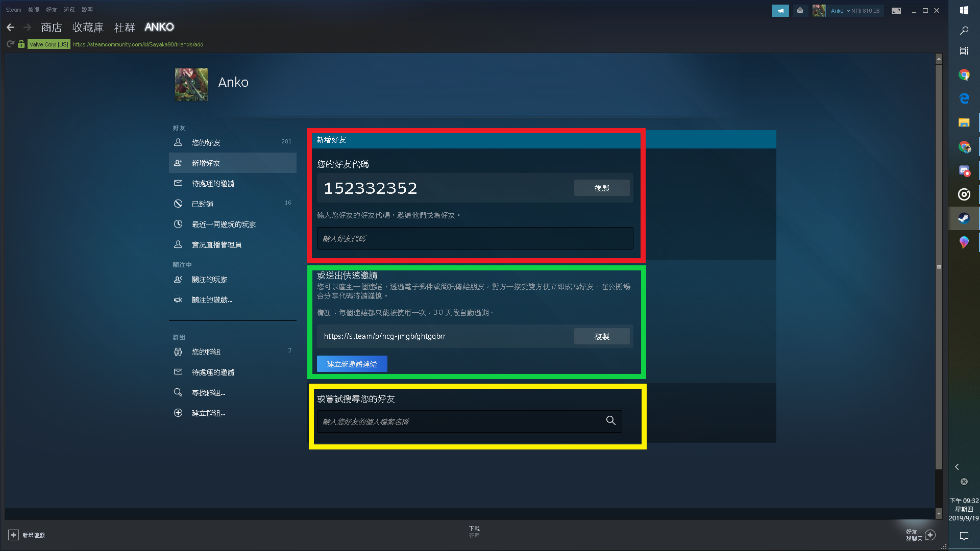Open the taskbar clock showing 下午 09:32
Image resolution: width=980 pixels, height=551 pixels.
pyautogui.click(x=964, y=509)
